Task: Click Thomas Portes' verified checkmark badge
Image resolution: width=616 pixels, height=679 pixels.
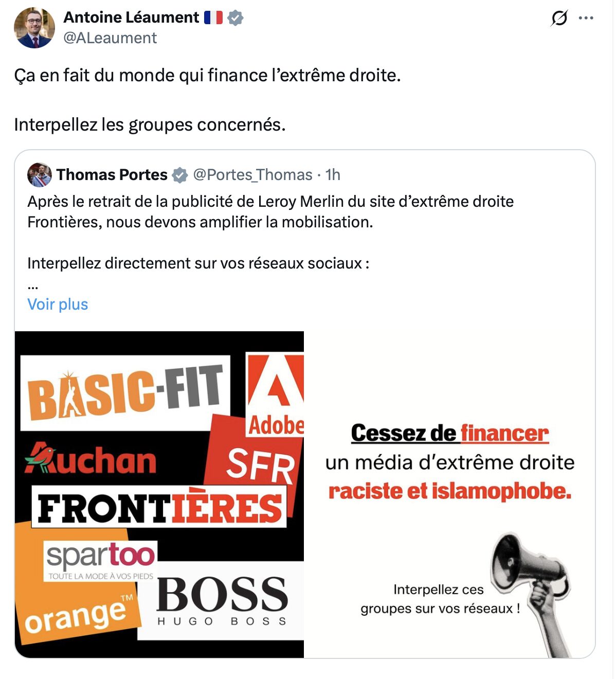Action: tap(179, 175)
